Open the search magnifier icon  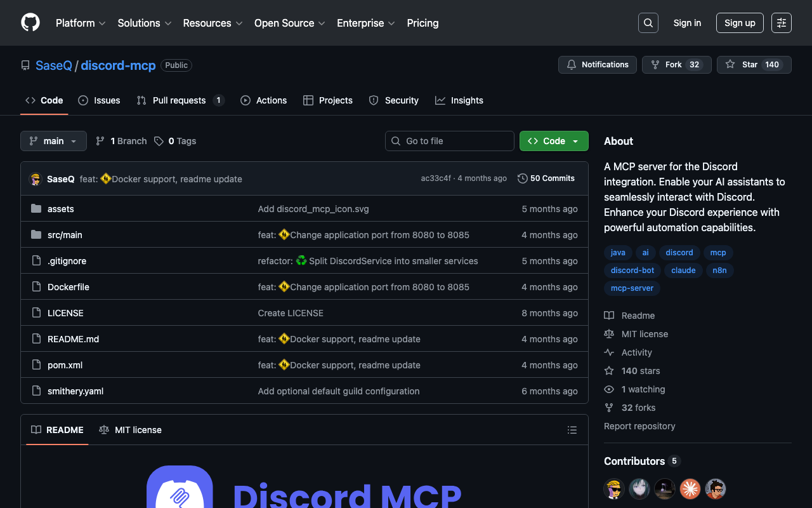pos(648,23)
